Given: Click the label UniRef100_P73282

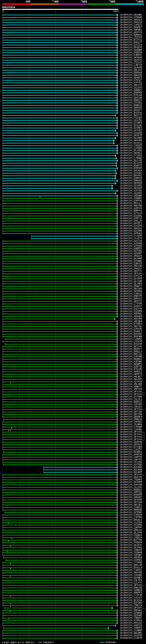Looking at the screenshot, I should click(131, 156).
